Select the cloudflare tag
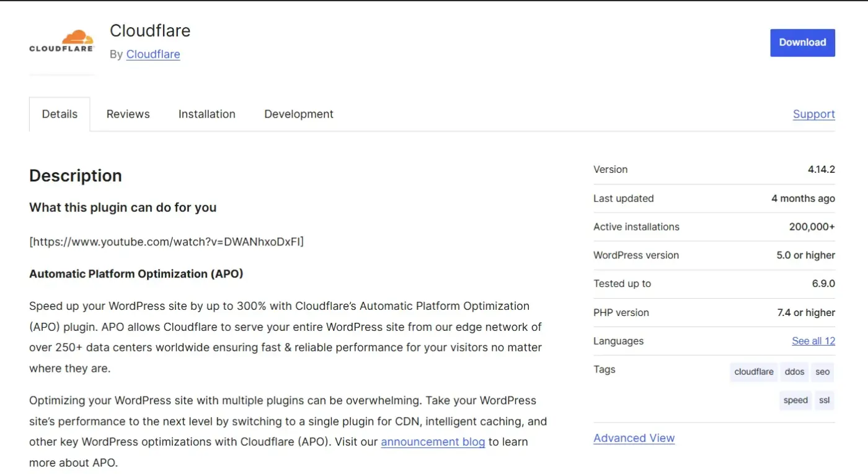 click(754, 372)
